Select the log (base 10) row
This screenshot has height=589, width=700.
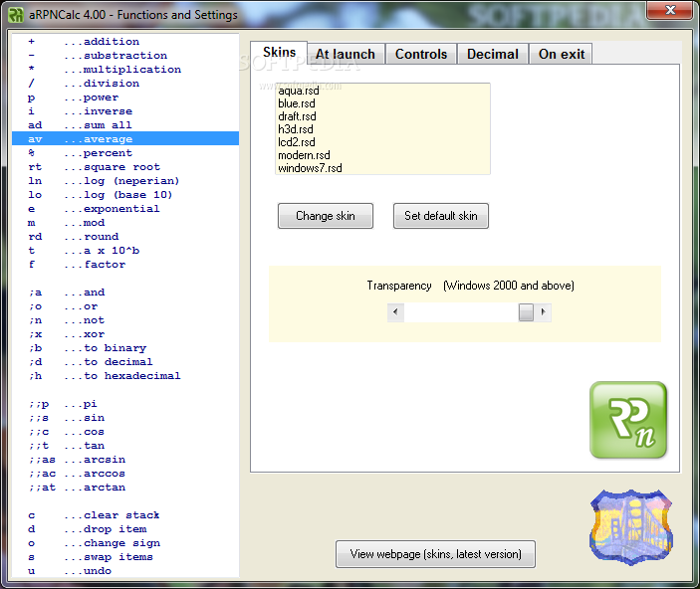pos(125,195)
